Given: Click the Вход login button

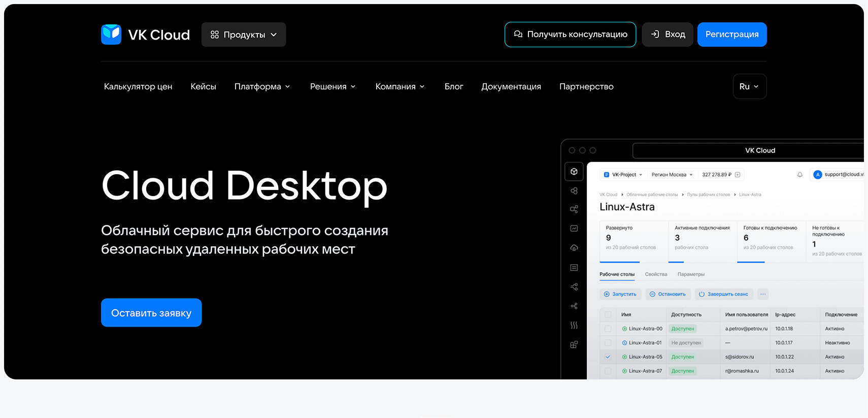Looking at the screenshot, I should pos(667,35).
